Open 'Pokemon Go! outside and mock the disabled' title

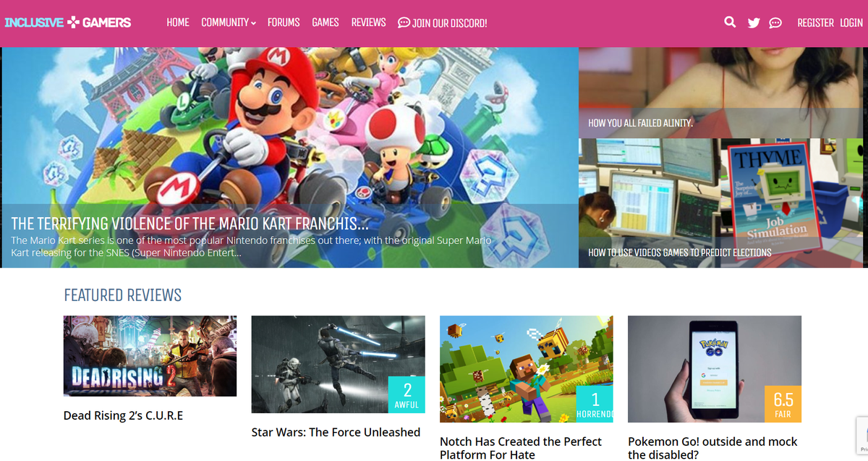712,448
